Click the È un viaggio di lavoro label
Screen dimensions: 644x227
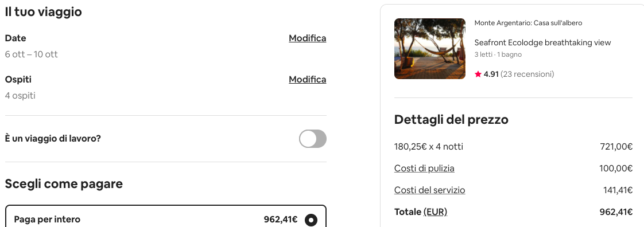coord(53,139)
